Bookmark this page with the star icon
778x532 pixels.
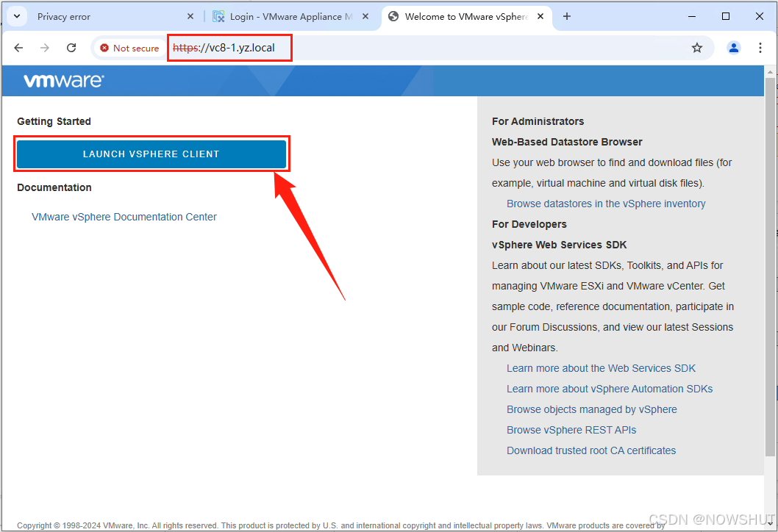click(697, 48)
